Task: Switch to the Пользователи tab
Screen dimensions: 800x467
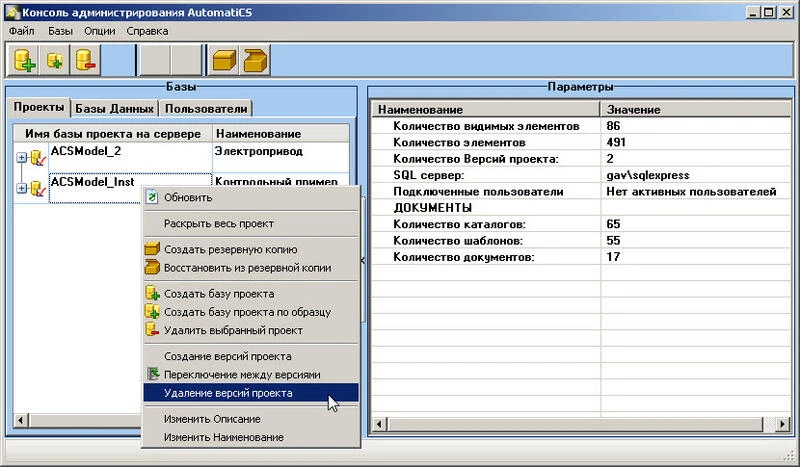Action: pos(206,109)
